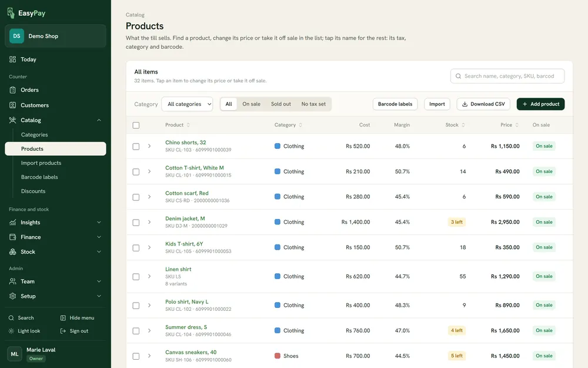Viewport: 588px width, 368px height.
Task: Click the Barcode labels toolbar button
Action: click(x=395, y=104)
